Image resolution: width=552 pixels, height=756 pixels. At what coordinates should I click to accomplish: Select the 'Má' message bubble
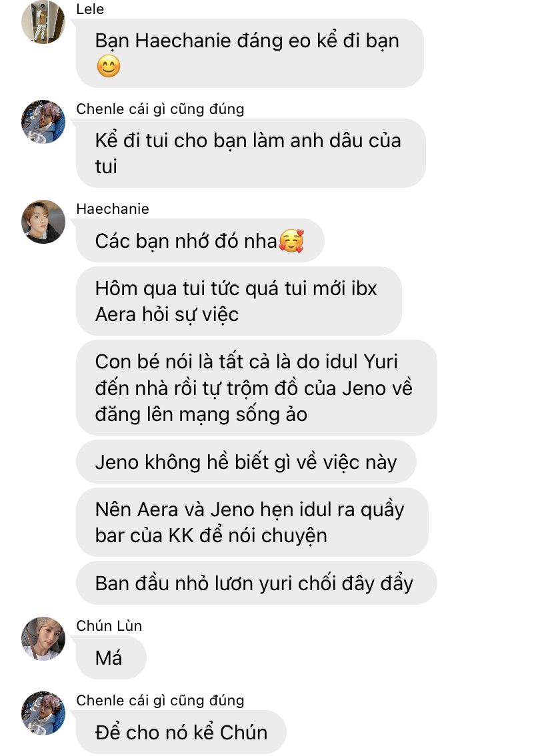click(x=111, y=657)
